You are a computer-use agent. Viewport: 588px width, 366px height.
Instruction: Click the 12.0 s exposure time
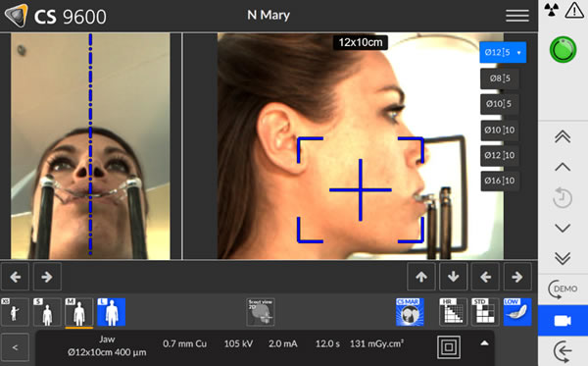[x=327, y=343]
